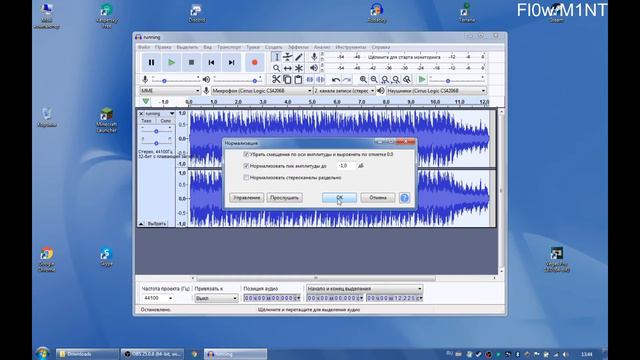This screenshot has width=640, height=360.
Task: Click the Zoom In icon
Action: coord(363,80)
